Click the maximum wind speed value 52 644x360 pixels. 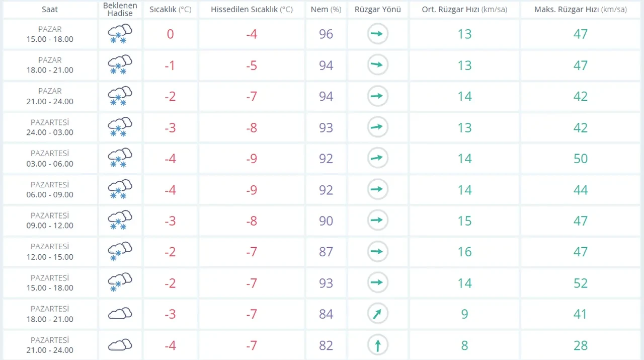pyautogui.click(x=580, y=283)
